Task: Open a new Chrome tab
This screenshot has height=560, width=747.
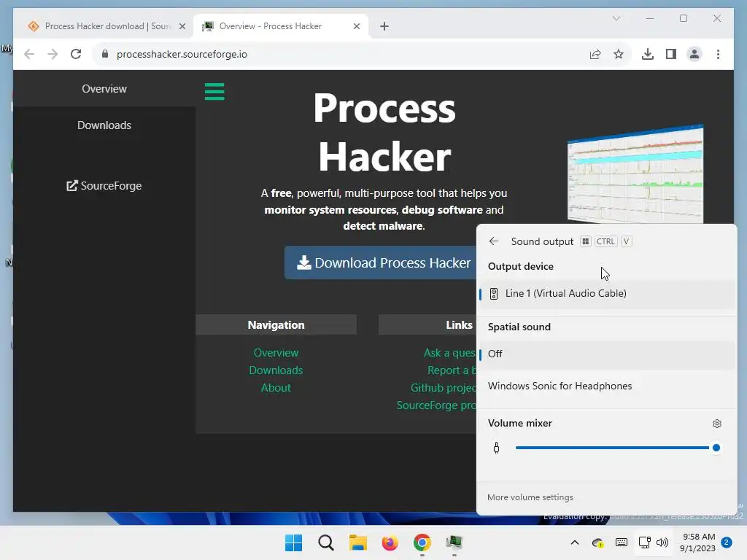Action: [x=384, y=26]
